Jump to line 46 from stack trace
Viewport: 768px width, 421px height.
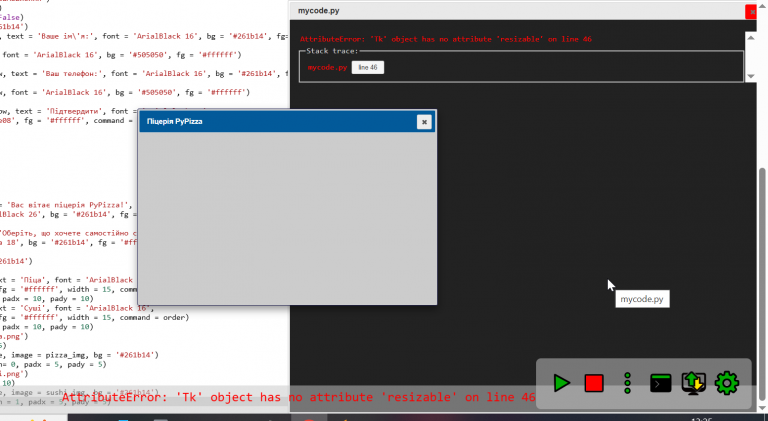(367, 68)
